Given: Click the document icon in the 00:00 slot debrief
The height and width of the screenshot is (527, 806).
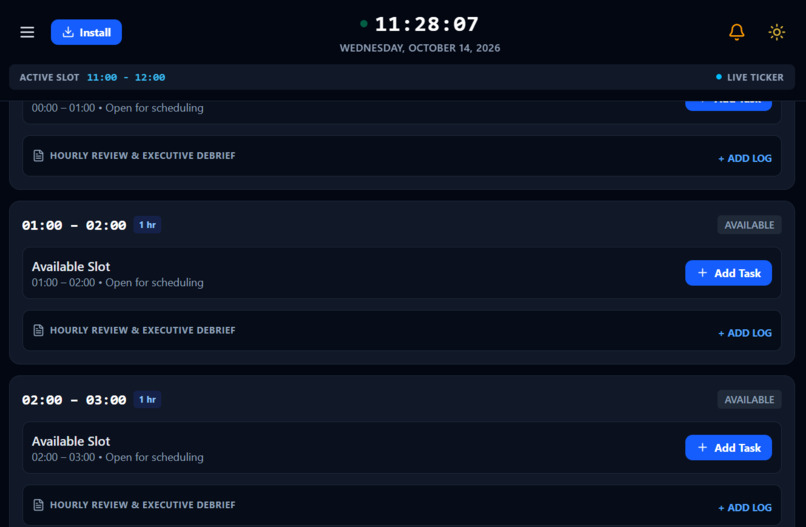Looking at the screenshot, I should click(x=39, y=155).
